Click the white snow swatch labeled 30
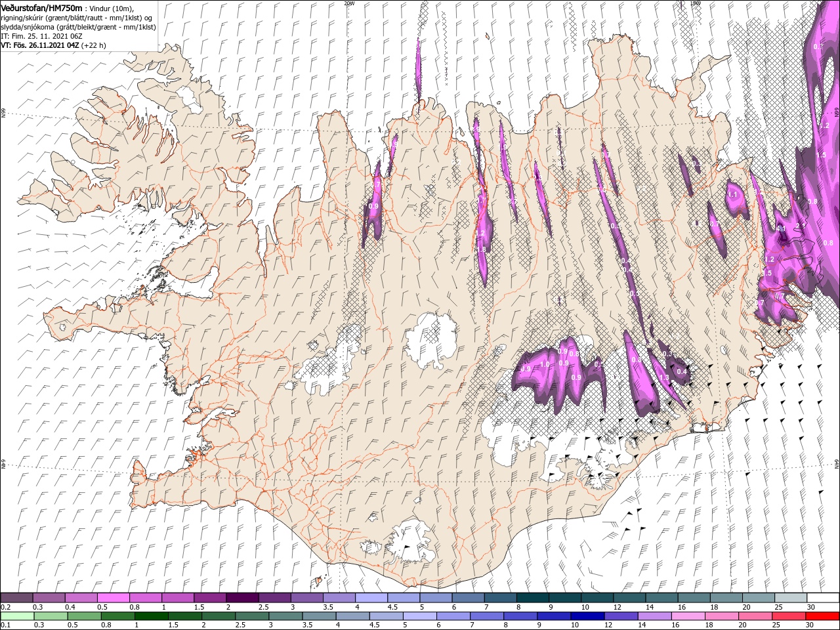The width and height of the screenshot is (840, 630). [824, 598]
